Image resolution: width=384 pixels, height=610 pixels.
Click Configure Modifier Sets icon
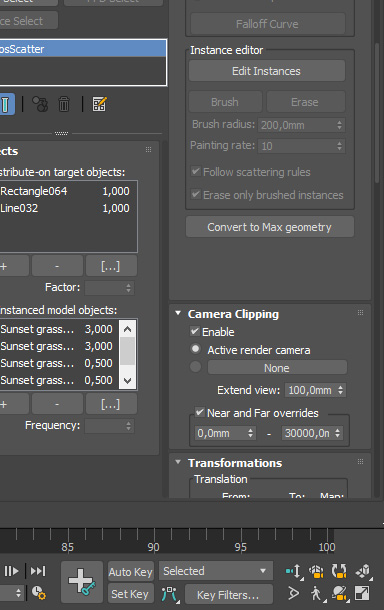point(99,104)
